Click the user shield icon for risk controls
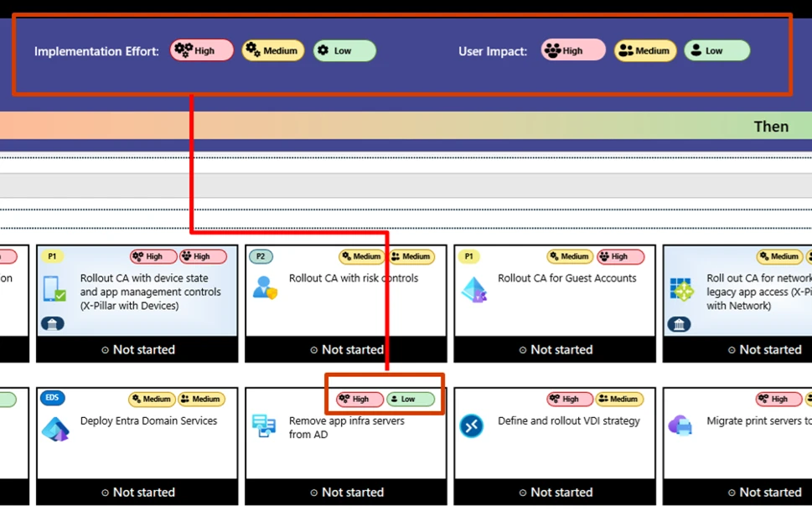 pyautogui.click(x=265, y=286)
